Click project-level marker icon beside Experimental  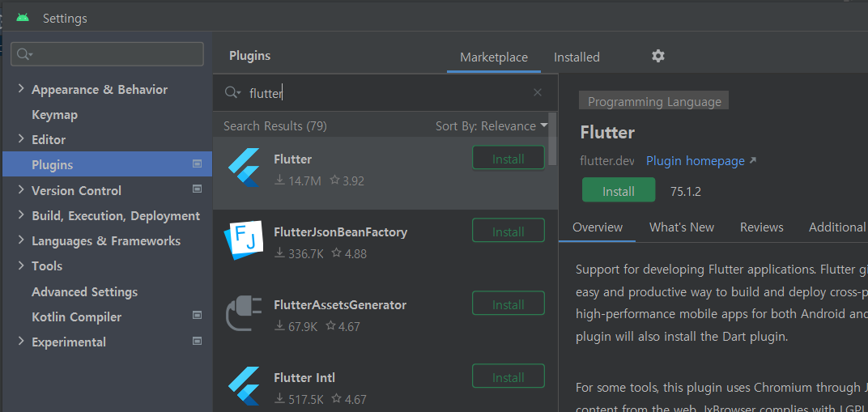pos(197,342)
